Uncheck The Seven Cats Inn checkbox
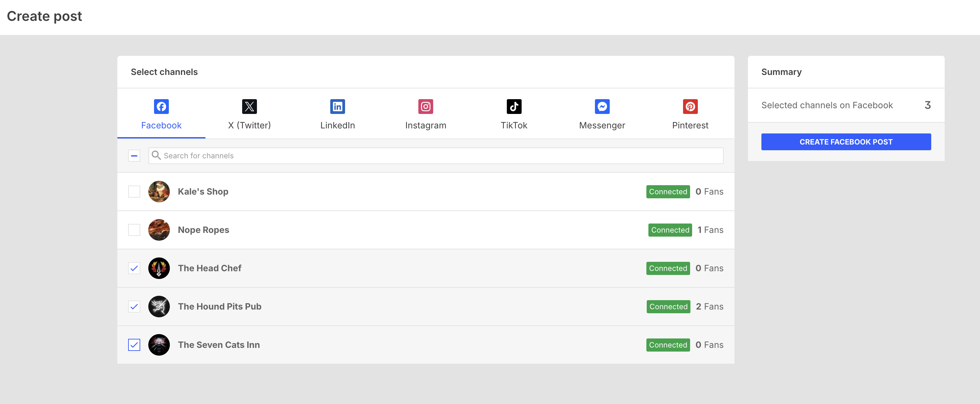Image resolution: width=980 pixels, height=404 pixels. click(134, 345)
